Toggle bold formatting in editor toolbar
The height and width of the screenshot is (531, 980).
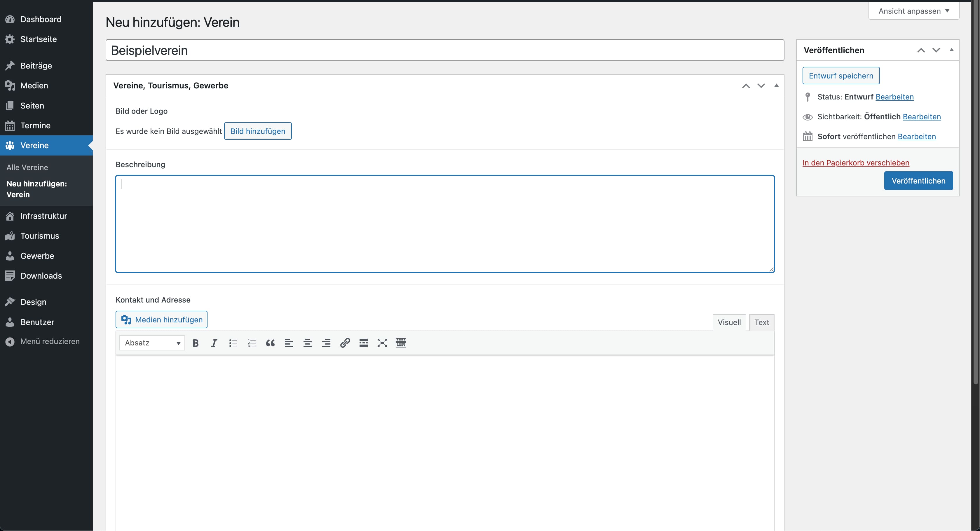[196, 343]
